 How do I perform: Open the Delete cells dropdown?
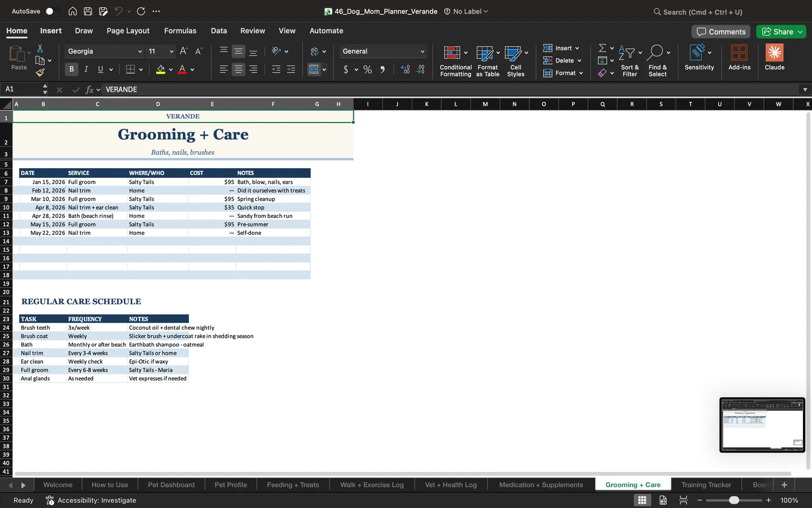(562, 60)
